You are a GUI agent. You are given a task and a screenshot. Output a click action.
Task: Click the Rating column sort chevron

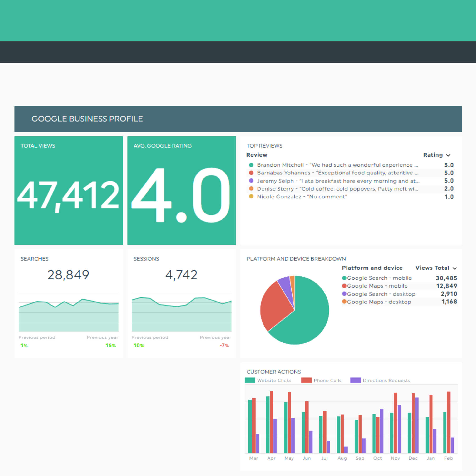point(448,155)
